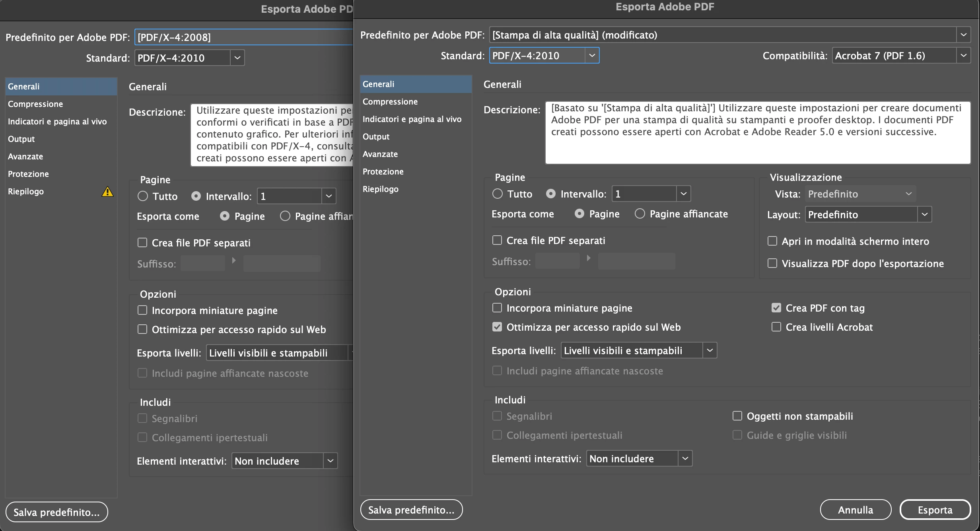
Task: Open Indicatori e pagina al vivo in left dialog
Action: tap(57, 122)
